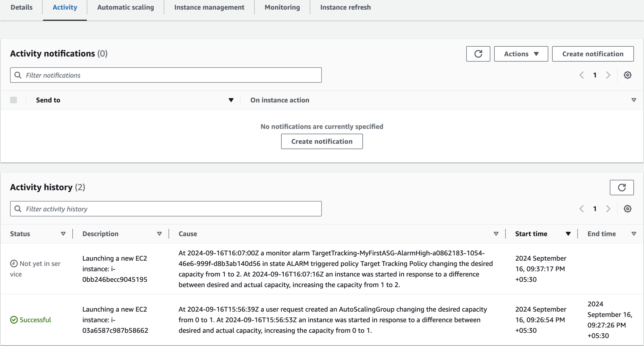Open the Instance management tab
The width and height of the screenshot is (644, 346).
point(209,7)
